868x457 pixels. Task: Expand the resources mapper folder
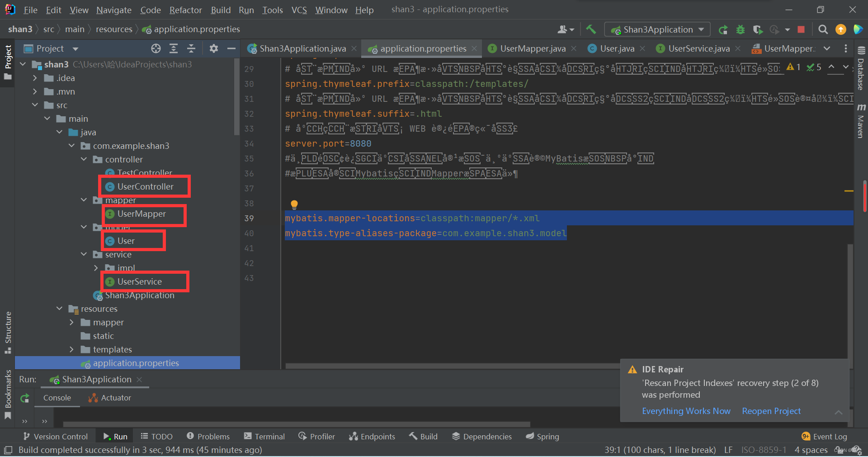pos(71,322)
